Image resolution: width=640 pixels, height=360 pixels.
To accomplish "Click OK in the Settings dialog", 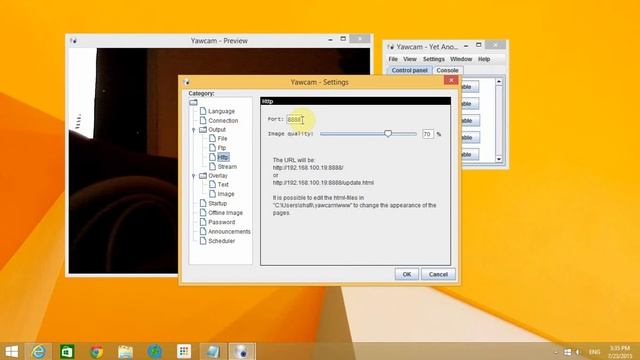I will [x=407, y=274].
